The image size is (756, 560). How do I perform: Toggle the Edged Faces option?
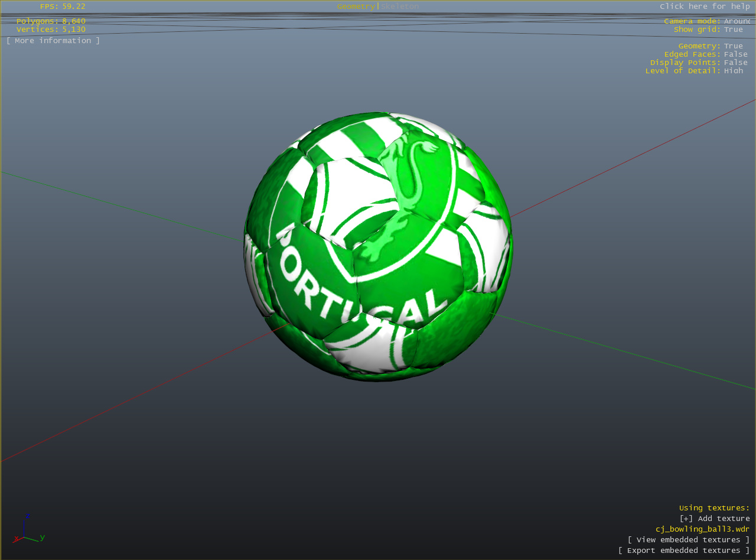(706, 54)
